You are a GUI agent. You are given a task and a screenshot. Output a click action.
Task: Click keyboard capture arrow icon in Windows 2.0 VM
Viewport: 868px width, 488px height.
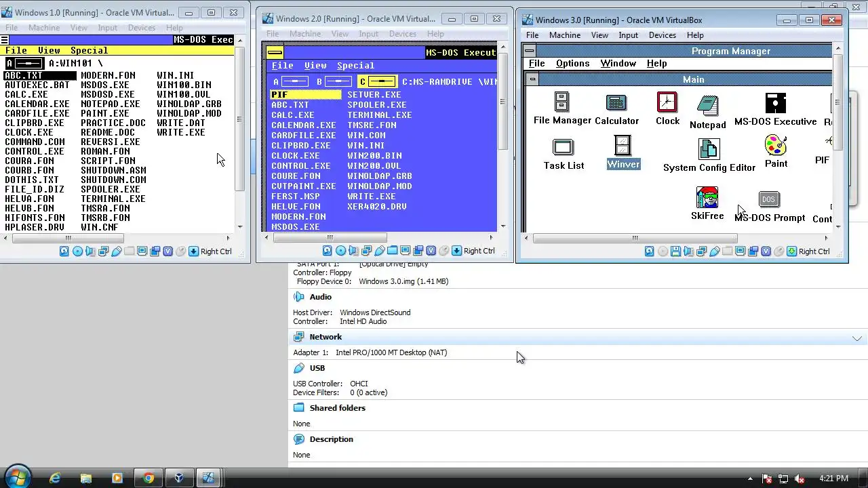[457, 251]
